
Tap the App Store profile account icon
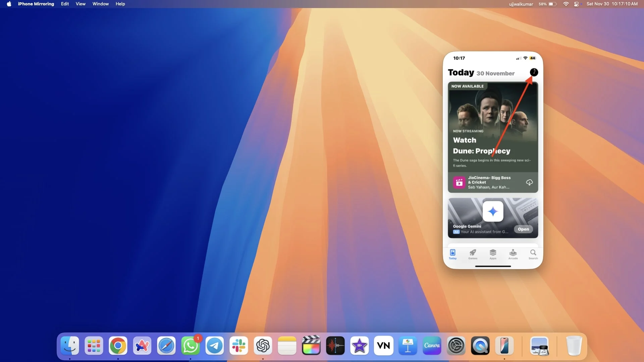click(x=534, y=72)
